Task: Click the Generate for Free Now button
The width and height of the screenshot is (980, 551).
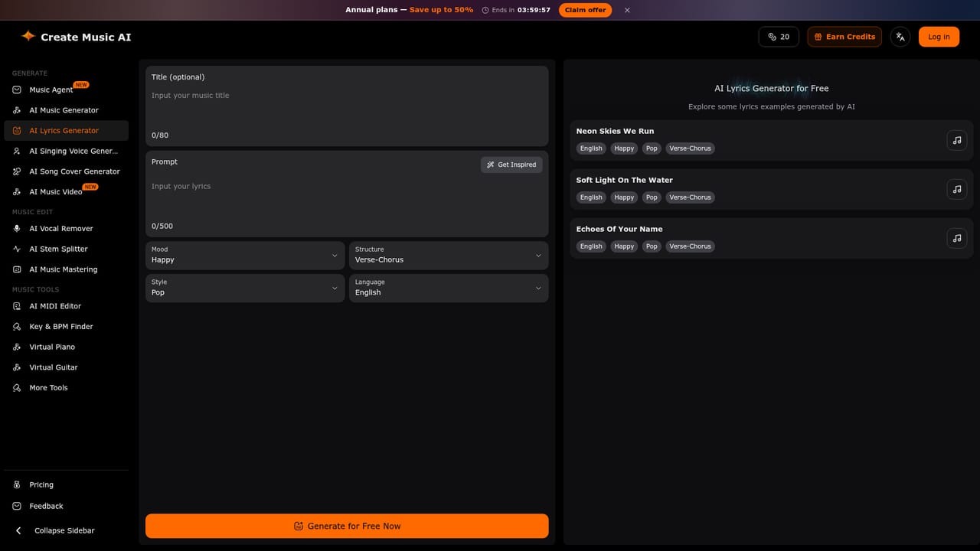Action: pyautogui.click(x=347, y=526)
